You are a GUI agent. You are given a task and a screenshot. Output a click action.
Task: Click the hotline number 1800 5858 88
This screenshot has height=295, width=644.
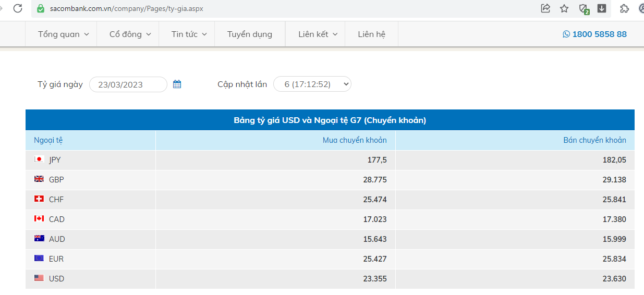599,34
